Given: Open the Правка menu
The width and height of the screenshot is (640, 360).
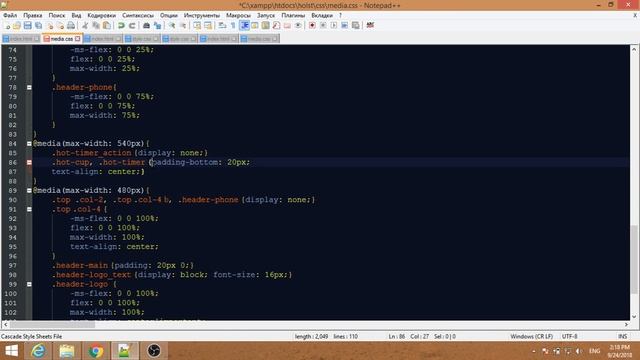Looking at the screenshot, I should tap(33, 16).
